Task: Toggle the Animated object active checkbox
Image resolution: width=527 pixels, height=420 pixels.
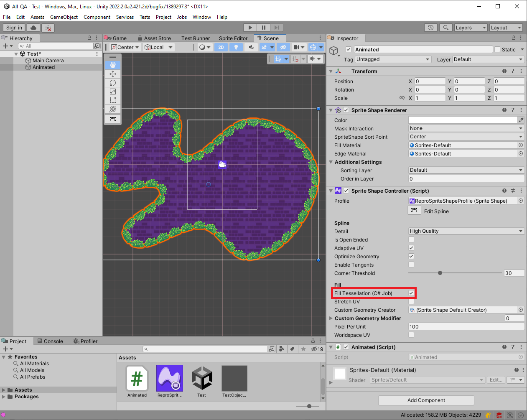Action: (349, 49)
